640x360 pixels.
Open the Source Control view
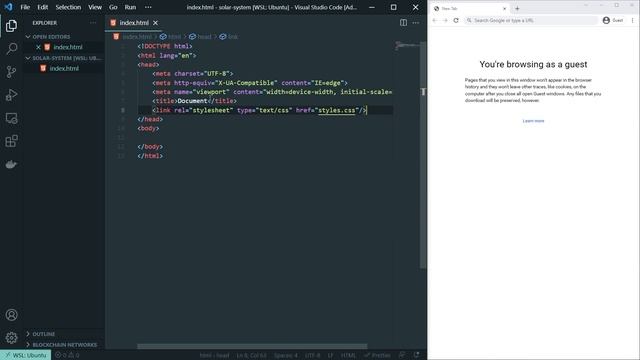pos(11,72)
